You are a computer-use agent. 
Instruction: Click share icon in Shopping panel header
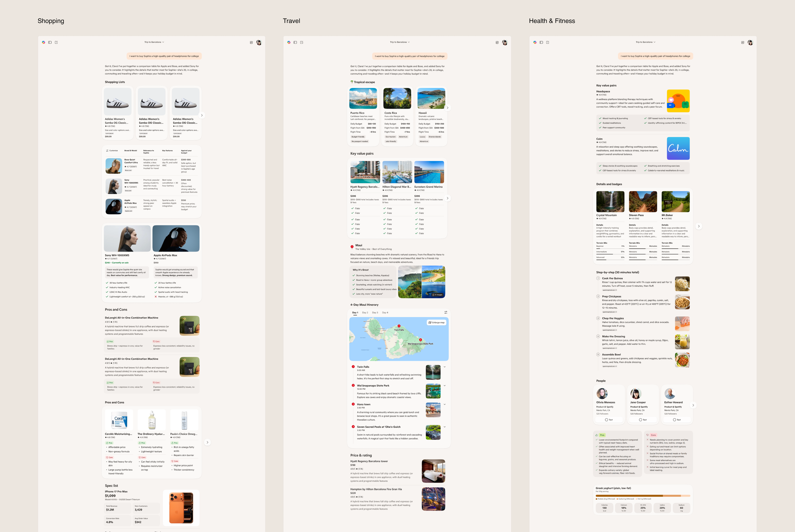(251, 43)
